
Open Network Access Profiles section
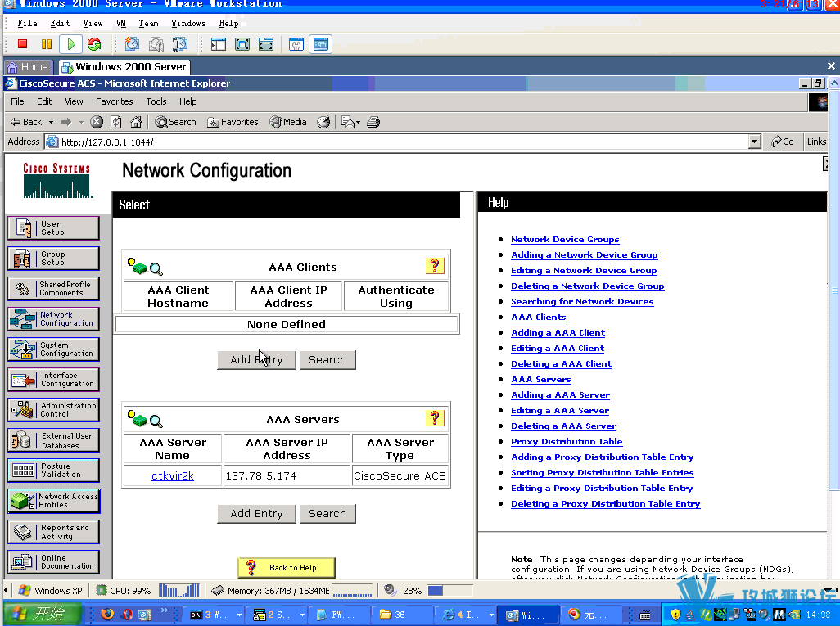coord(53,501)
